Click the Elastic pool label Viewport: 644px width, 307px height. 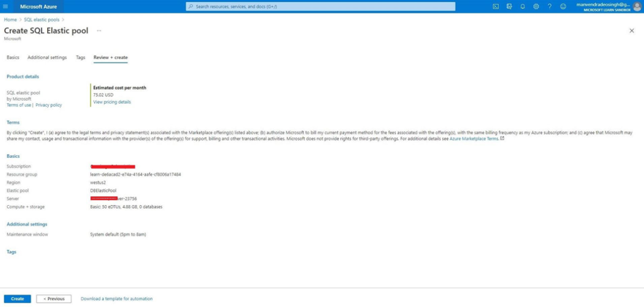[18, 191]
